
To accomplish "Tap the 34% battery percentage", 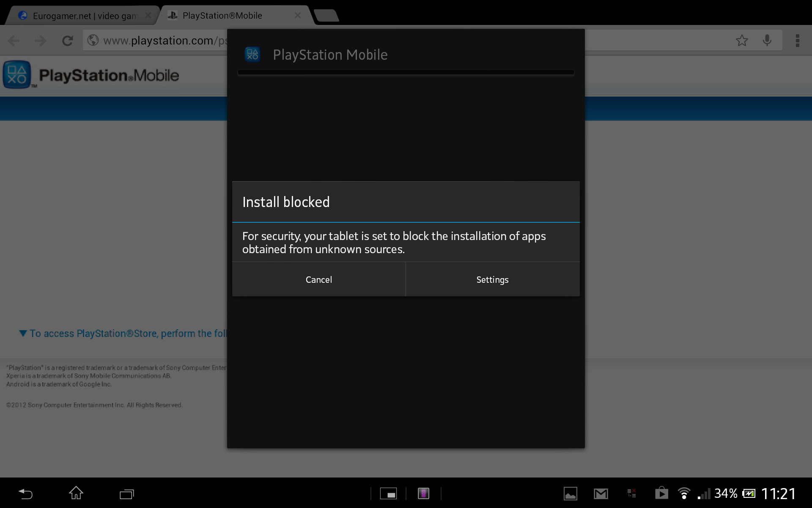I will point(726,494).
